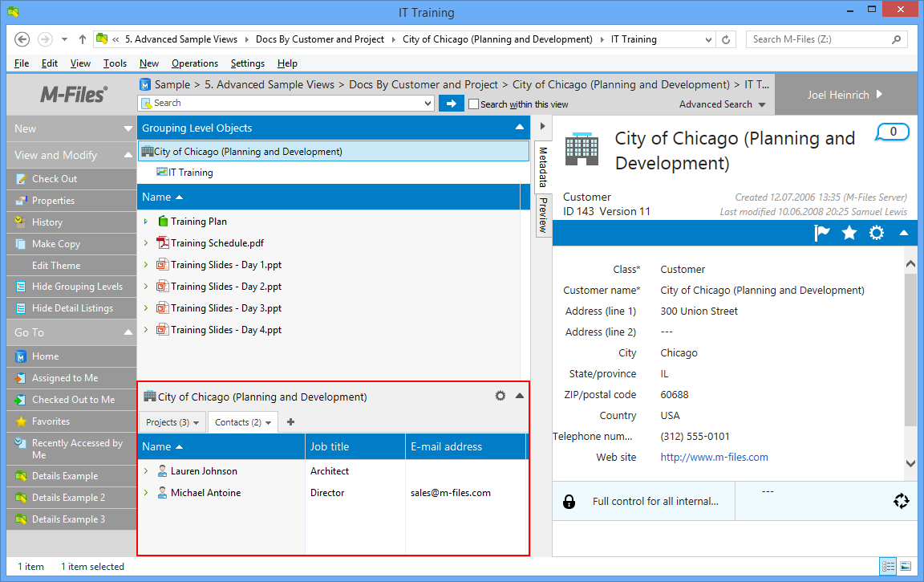Click the workflow state icon
This screenshot has height=582, width=924.
click(902, 501)
